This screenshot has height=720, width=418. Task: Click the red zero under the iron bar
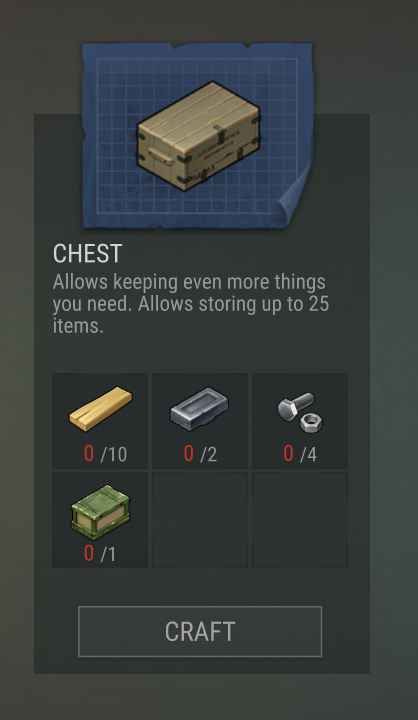[x=188, y=453]
